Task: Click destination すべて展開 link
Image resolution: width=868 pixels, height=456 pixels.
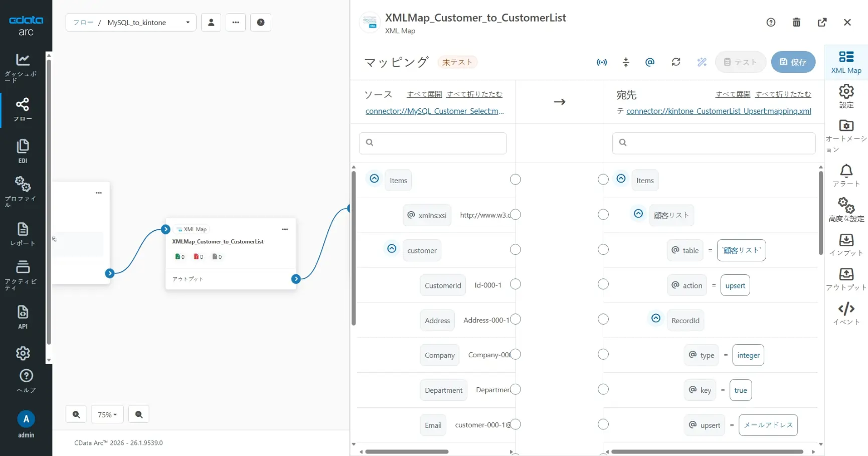Action: pos(733,94)
